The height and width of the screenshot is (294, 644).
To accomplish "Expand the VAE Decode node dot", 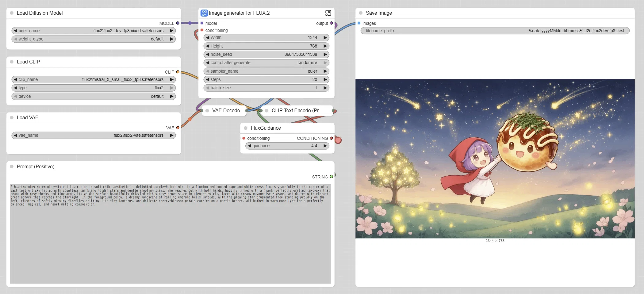I will 207,111.
